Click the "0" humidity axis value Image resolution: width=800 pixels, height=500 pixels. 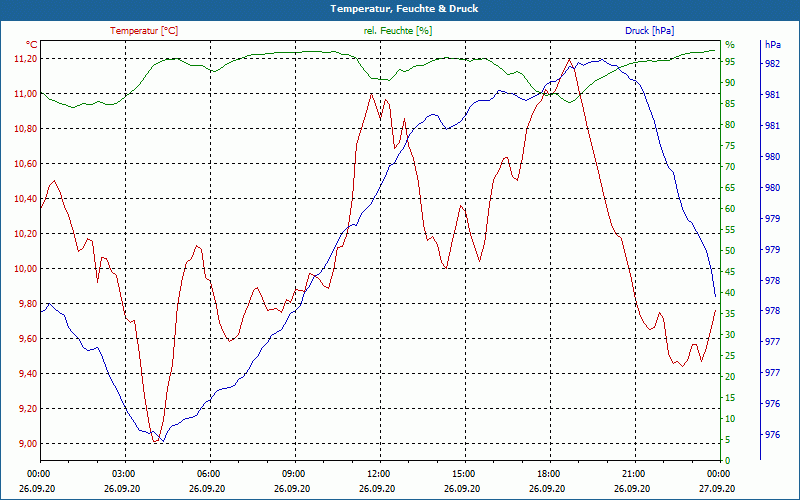[x=728, y=461]
